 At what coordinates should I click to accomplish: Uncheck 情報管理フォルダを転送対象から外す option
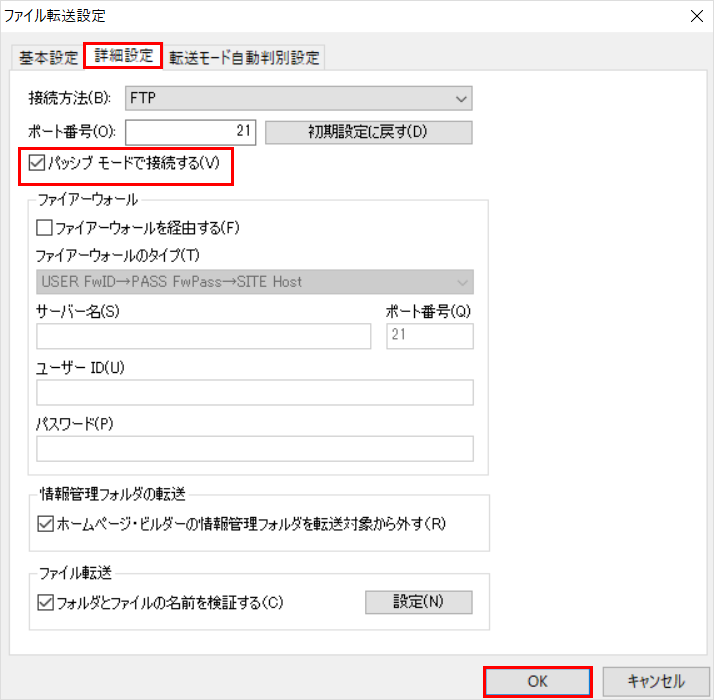click(44, 523)
